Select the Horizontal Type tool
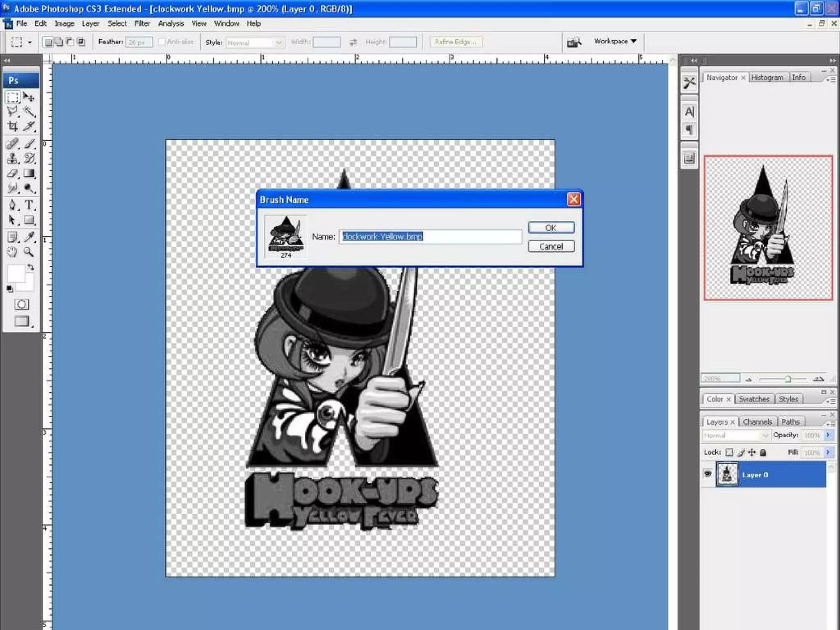840x630 pixels. (29, 205)
